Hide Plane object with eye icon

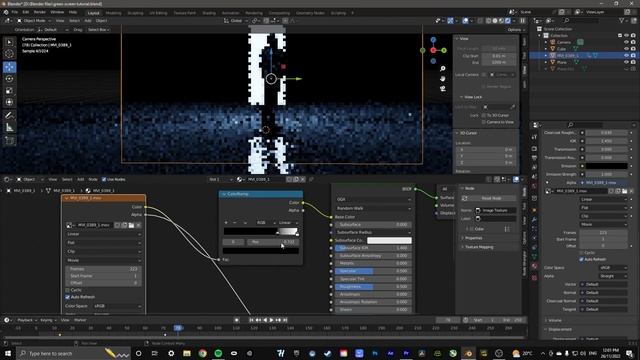(626, 62)
